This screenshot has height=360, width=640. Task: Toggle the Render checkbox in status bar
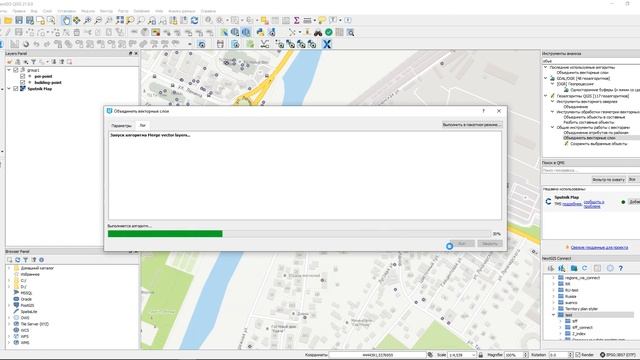pos(578,355)
